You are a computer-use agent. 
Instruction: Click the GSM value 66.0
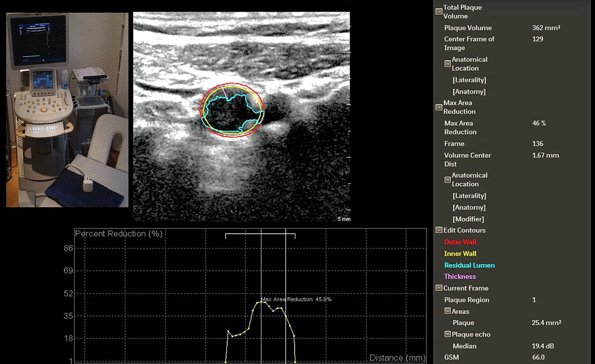coord(538,357)
